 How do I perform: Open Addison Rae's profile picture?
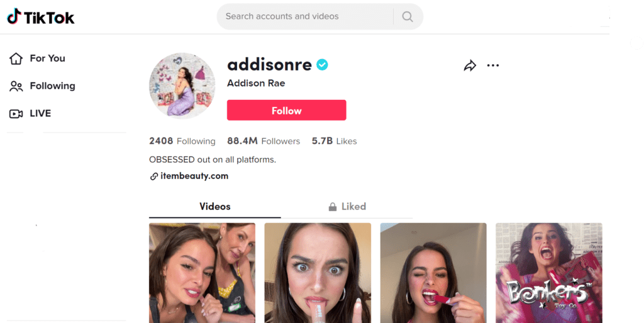182,86
